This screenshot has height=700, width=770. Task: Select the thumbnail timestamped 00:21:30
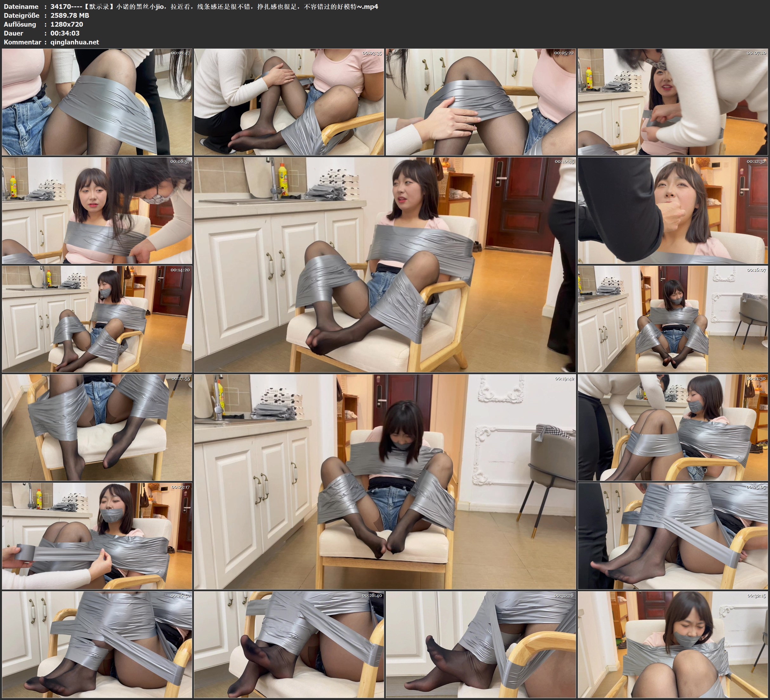point(673,427)
